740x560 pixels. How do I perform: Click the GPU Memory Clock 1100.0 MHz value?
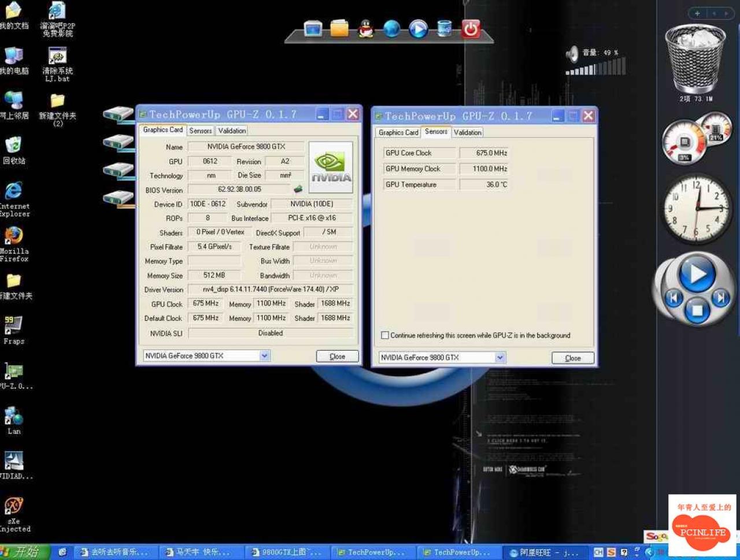(484, 169)
